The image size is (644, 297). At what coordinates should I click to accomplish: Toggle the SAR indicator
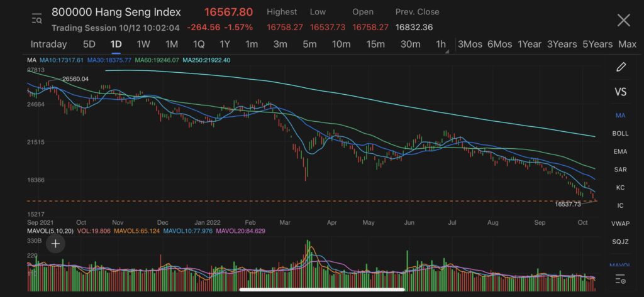pos(620,170)
